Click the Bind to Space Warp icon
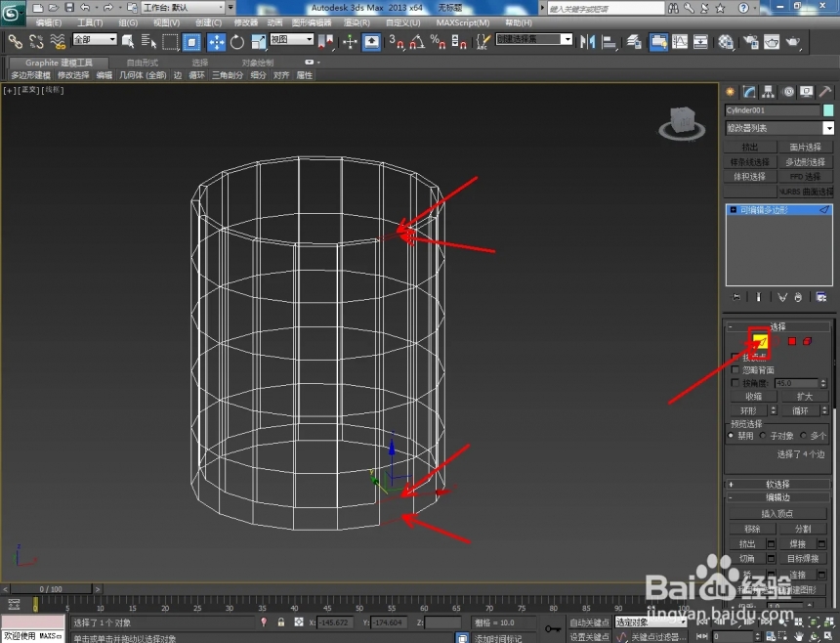Image resolution: width=840 pixels, height=643 pixels. tap(58, 41)
